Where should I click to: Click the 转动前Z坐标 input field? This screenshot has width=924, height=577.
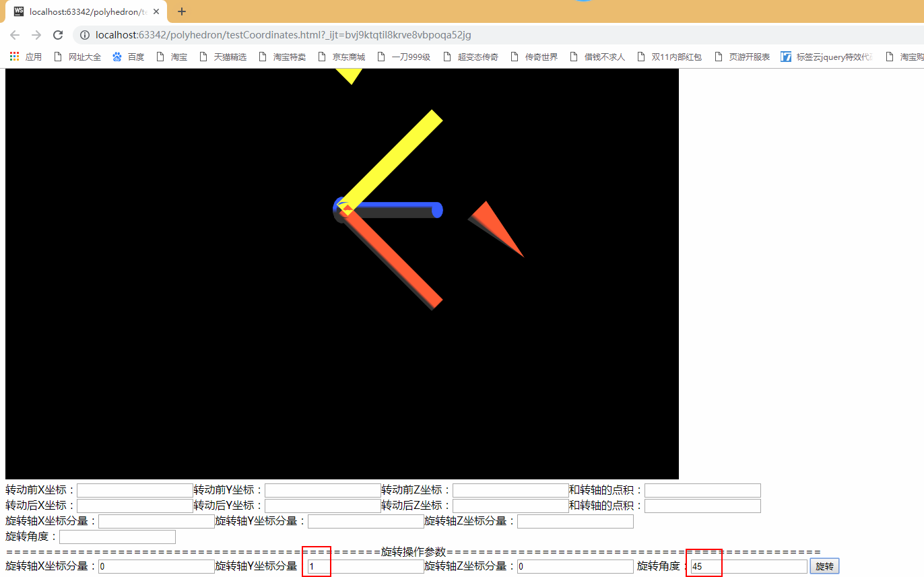click(510, 490)
